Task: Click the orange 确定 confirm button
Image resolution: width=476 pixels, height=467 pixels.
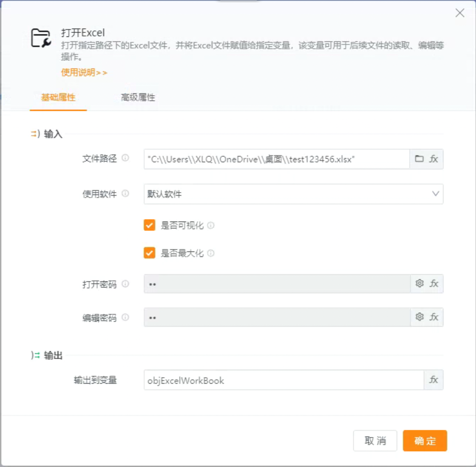Action: 425,441
